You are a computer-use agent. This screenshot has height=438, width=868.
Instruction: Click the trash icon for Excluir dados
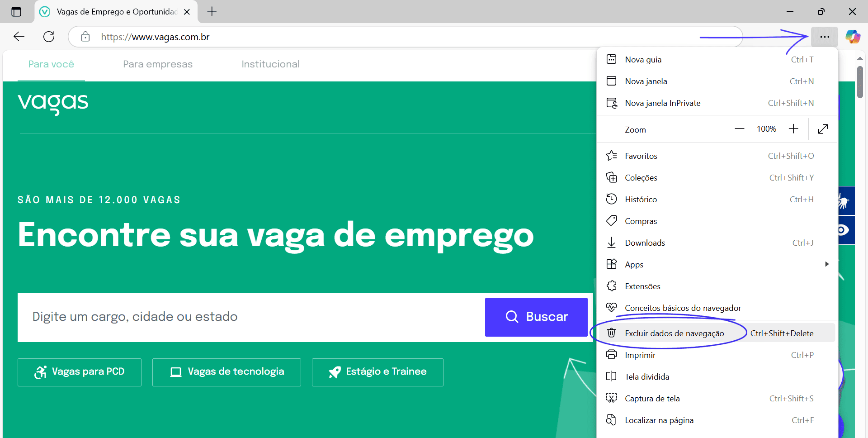pyautogui.click(x=611, y=333)
